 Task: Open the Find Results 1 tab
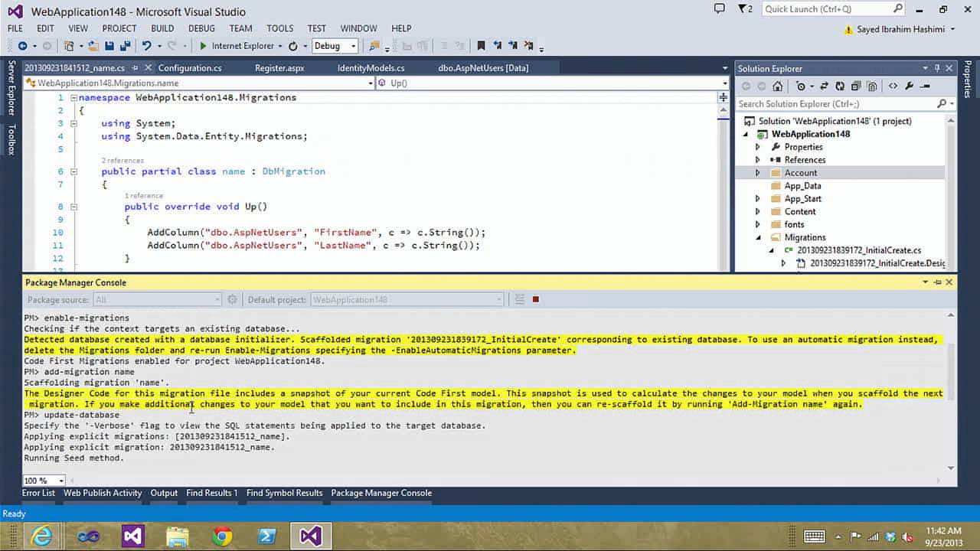pos(212,493)
